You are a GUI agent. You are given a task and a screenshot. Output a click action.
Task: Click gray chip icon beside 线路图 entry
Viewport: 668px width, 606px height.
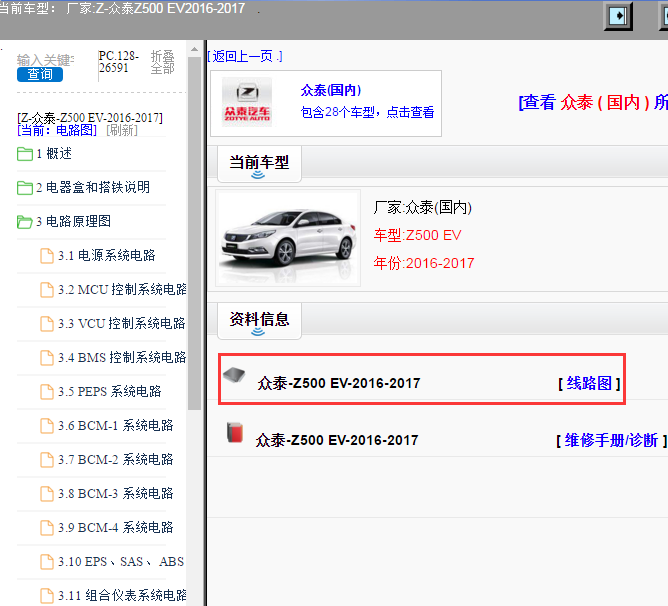(x=234, y=375)
